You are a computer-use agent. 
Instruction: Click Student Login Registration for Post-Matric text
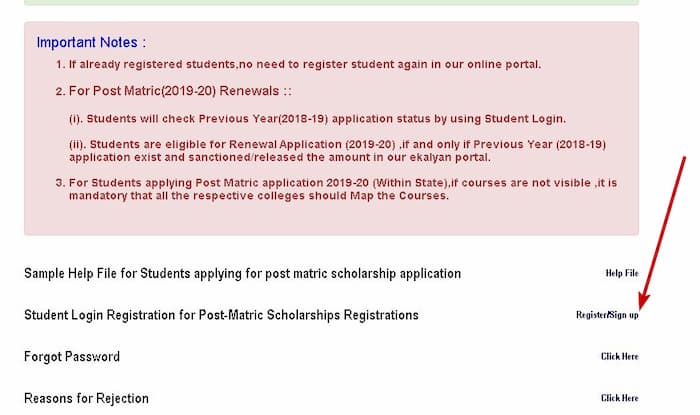(x=221, y=315)
